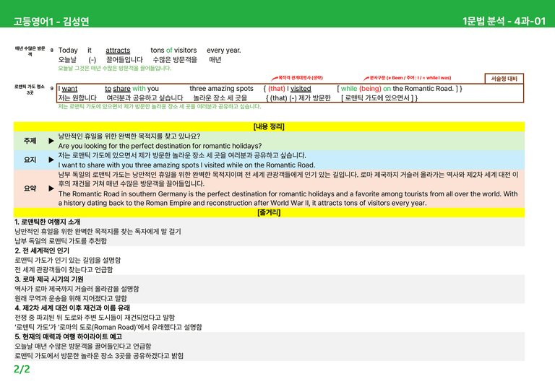Click the green translation line under sentence 9

coord(160,106)
